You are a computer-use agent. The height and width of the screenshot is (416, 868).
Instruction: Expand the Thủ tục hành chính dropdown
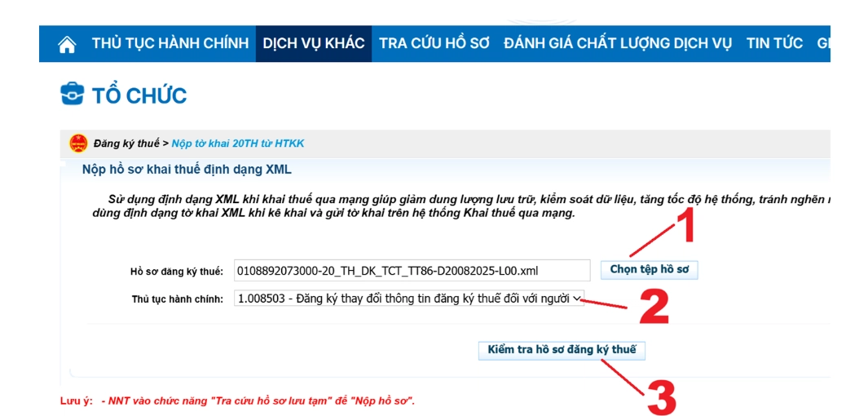point(409,299)
